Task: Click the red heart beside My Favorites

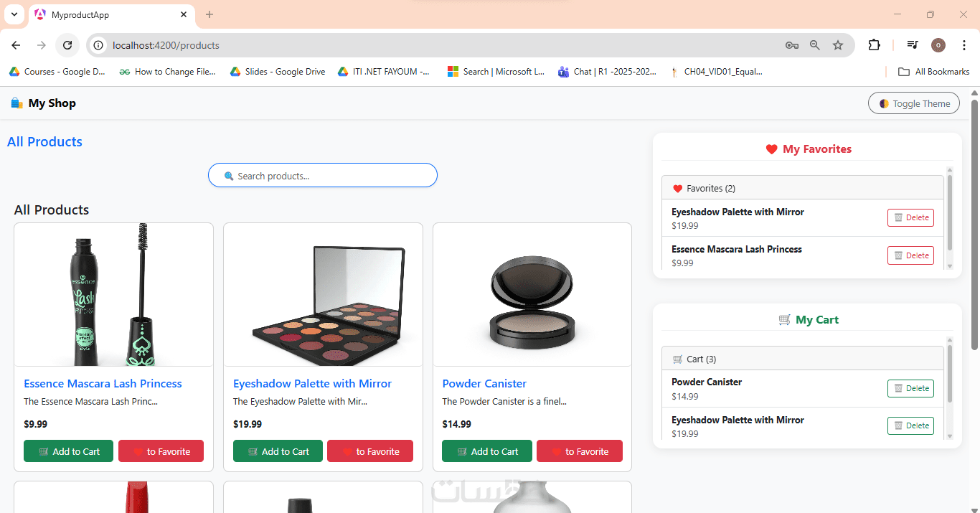Action: [772, 149]
